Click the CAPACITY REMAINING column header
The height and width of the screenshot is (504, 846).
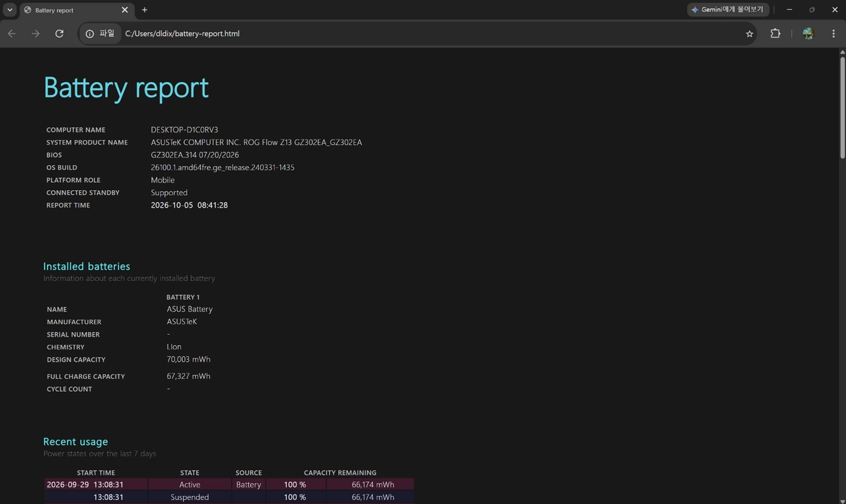[x=340, y=473]
